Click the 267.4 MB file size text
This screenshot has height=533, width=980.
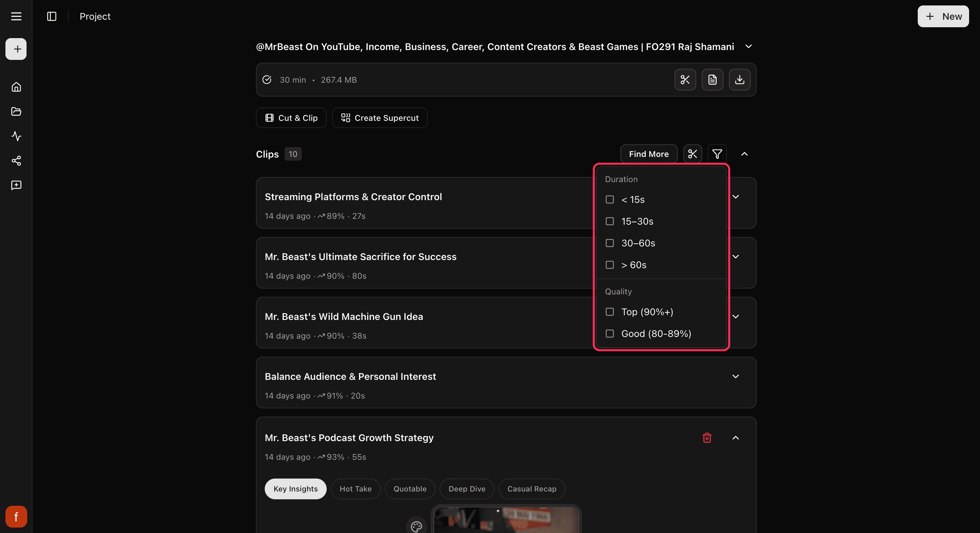point(339,80)
